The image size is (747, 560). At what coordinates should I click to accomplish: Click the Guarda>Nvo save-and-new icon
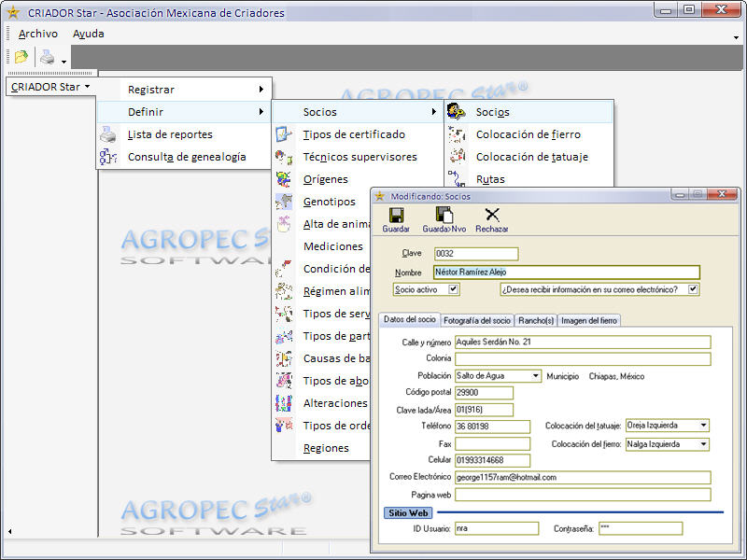click(444, 215)
